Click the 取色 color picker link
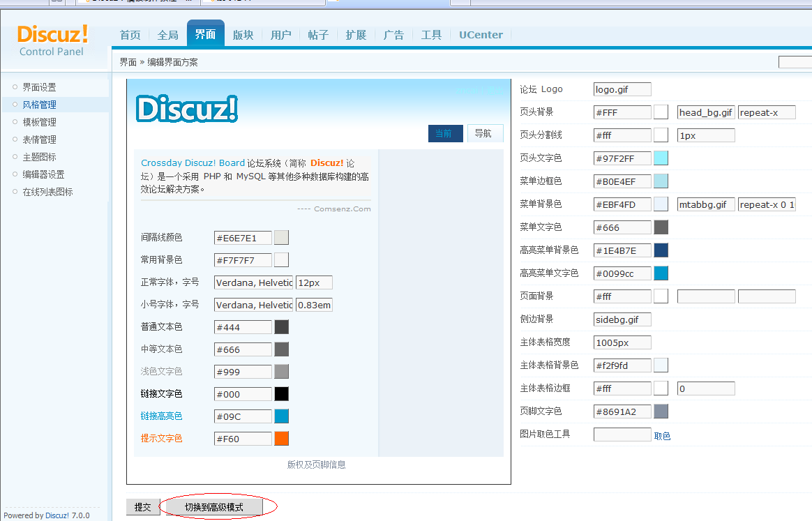Viewport: 812px width, 521px height. (x=662, y=436)
